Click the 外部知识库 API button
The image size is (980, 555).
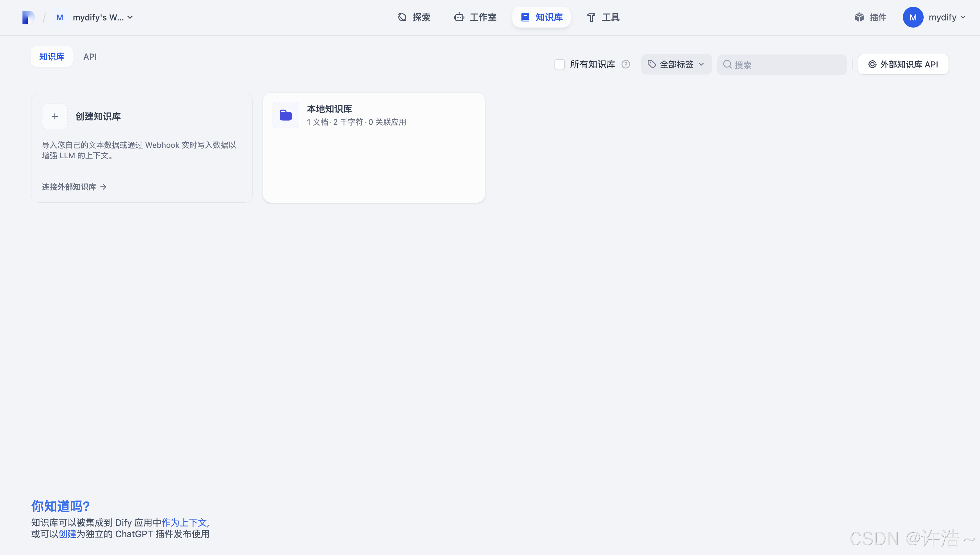click(x=903, y=65)
